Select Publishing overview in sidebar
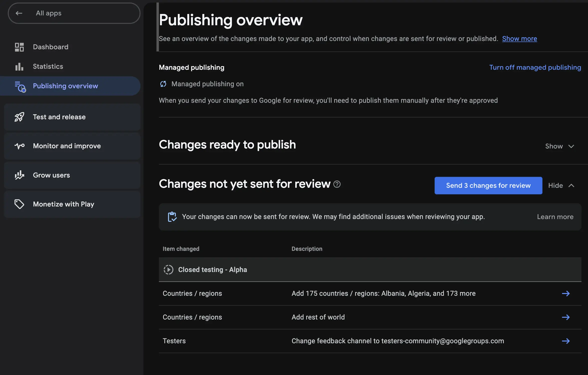The image size is (588, 375). [x=65, y=86]
